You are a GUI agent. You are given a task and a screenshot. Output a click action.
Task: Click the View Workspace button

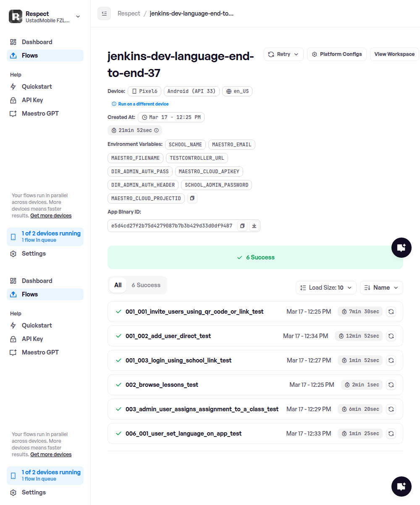(x=394, y=54)
